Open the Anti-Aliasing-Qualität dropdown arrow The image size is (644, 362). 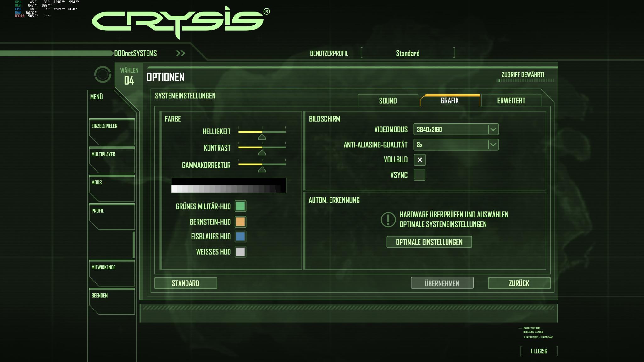[x=493, y=145]
